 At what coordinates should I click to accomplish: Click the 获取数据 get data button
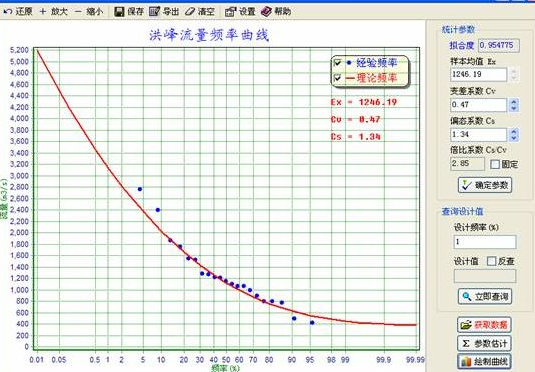tap(484, 325)
